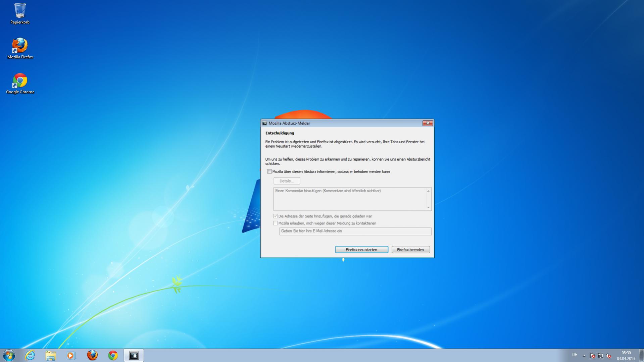
Task: Toggle 'Mozilla erlauben, mich zu kontaktieren' checkbox
Action: click(x=276, y=223)
